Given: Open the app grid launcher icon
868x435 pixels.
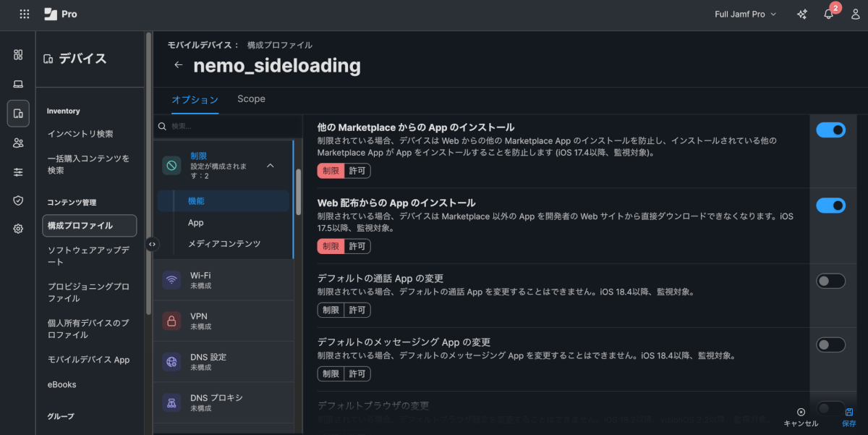Looking at the screenshot, I should 25,14.
